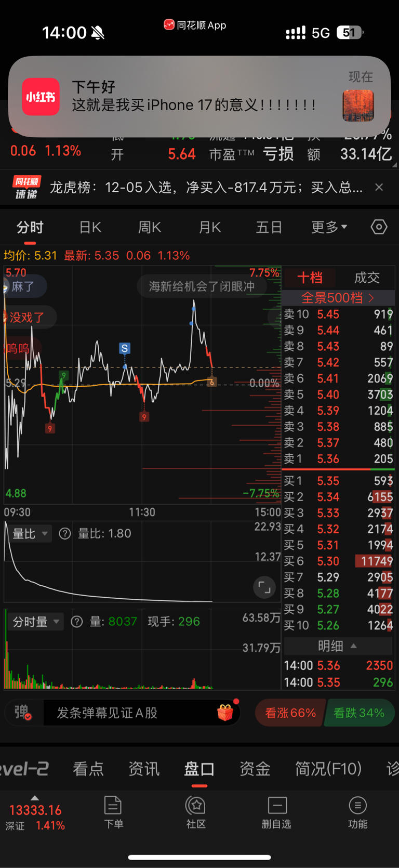Open the 社区 community icon
The width and height of the screenshot is (399, 868).
coord(196,812)
